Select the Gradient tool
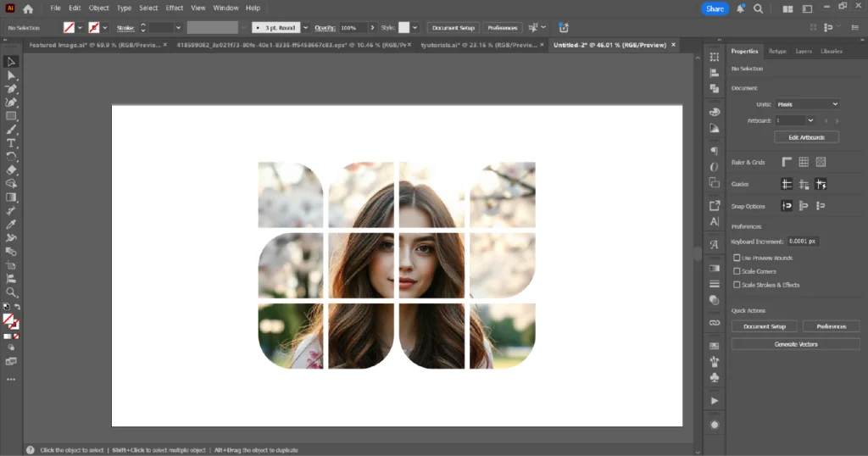Image resolution: width=868 pixels, height=456 pixels. click(x=11, y=197)
